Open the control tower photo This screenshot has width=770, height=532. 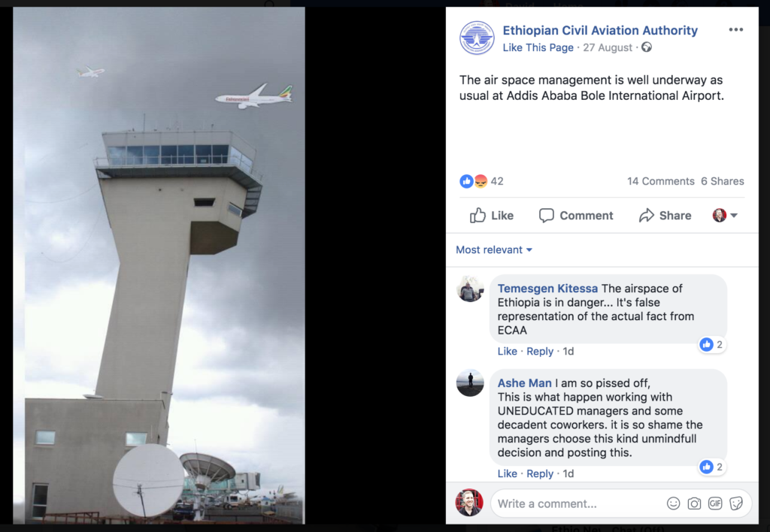click(x=159, y=265)
